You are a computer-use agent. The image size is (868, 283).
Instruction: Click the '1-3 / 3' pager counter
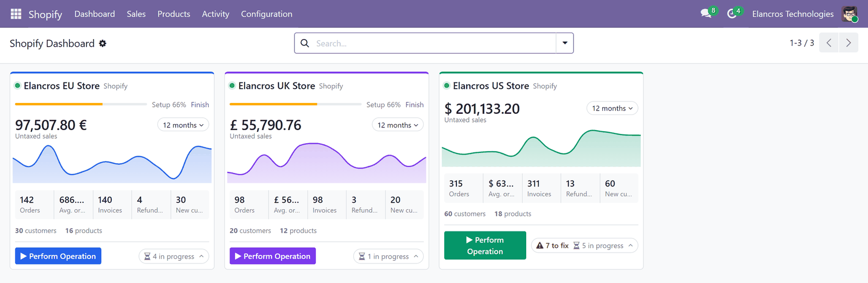(x=802, y=43)
